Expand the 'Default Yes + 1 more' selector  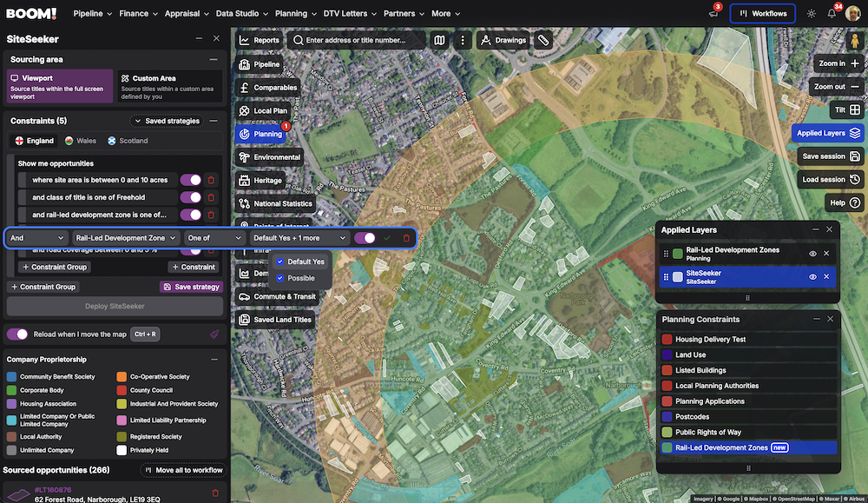tap(299, 239)
